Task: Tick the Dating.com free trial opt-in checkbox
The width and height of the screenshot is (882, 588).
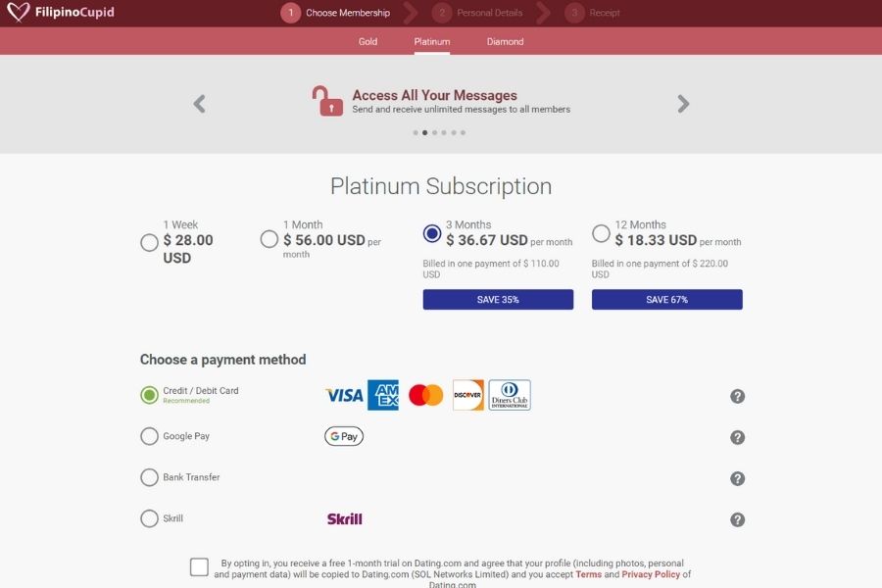Action: click(199, 566)
